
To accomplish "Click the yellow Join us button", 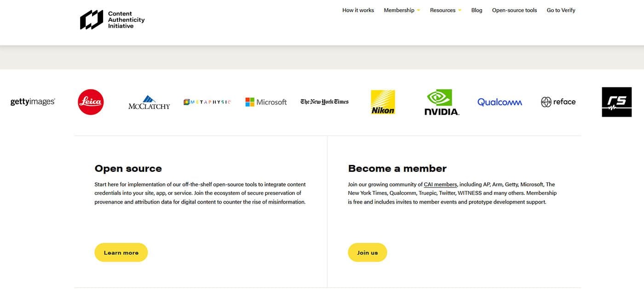I will [368, 253].
